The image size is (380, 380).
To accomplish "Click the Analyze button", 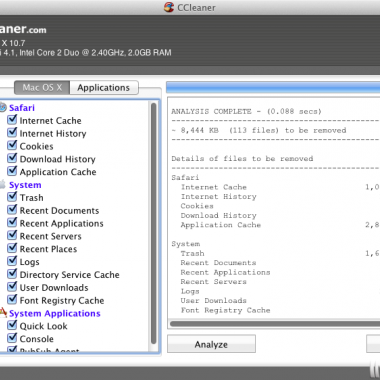I will point(211,344).
